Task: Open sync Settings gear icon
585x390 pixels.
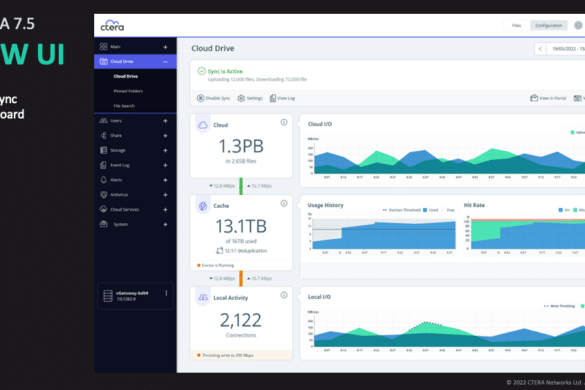Action: 241,98
